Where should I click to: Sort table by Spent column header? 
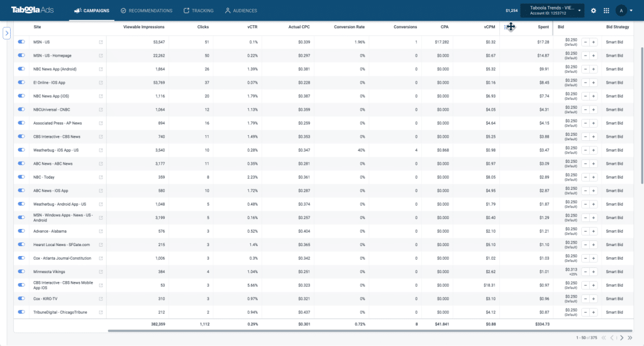pyautogui.click(x=543, y=27)
